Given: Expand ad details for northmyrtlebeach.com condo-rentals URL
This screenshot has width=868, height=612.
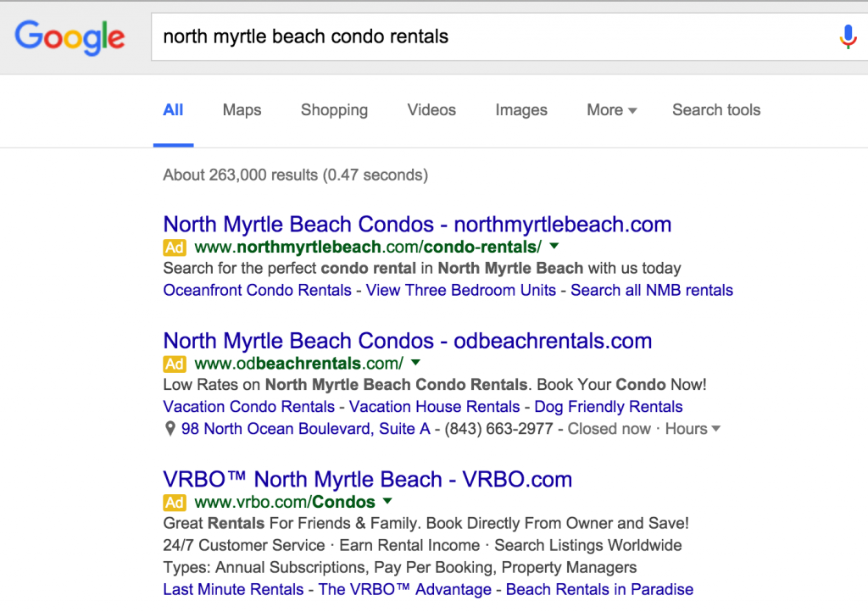Looking at the screenshot, I should (554, 247).
